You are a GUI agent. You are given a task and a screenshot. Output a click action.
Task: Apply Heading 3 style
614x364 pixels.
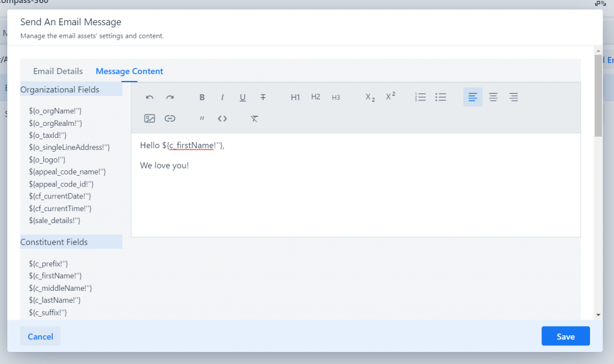pos(336,97)
